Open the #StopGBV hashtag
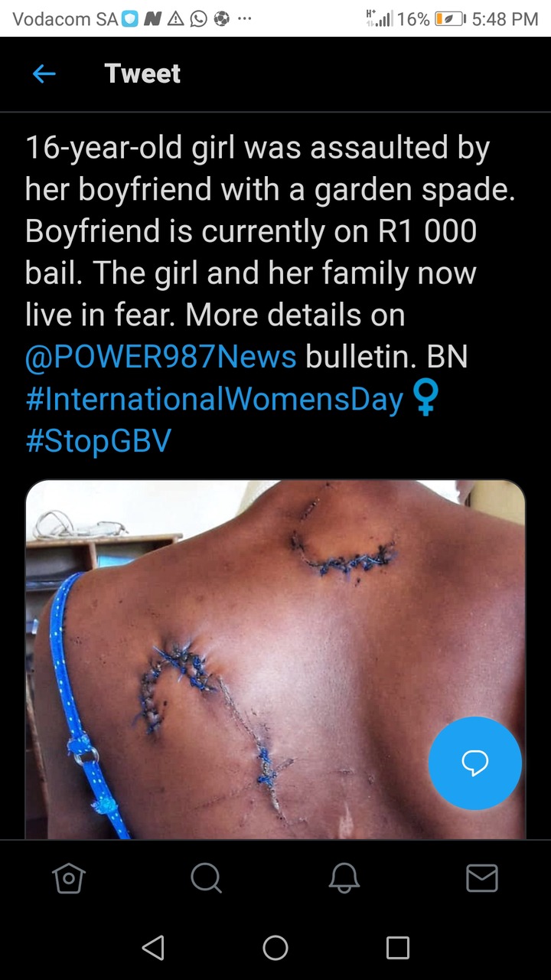 (99, 441)
